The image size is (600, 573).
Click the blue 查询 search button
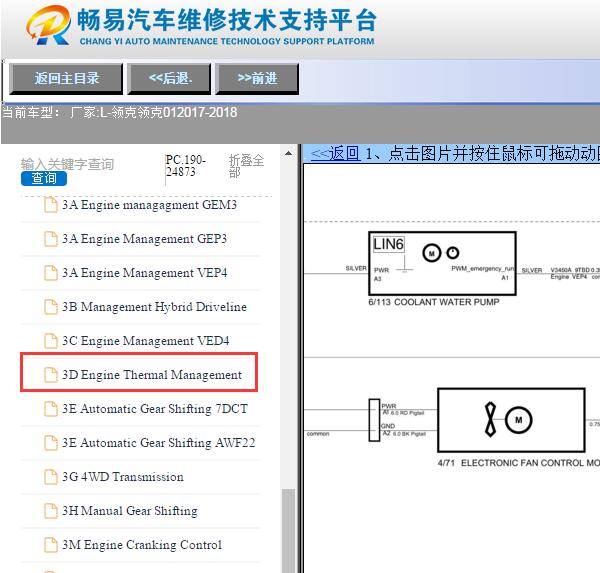[x=44, y=178]
